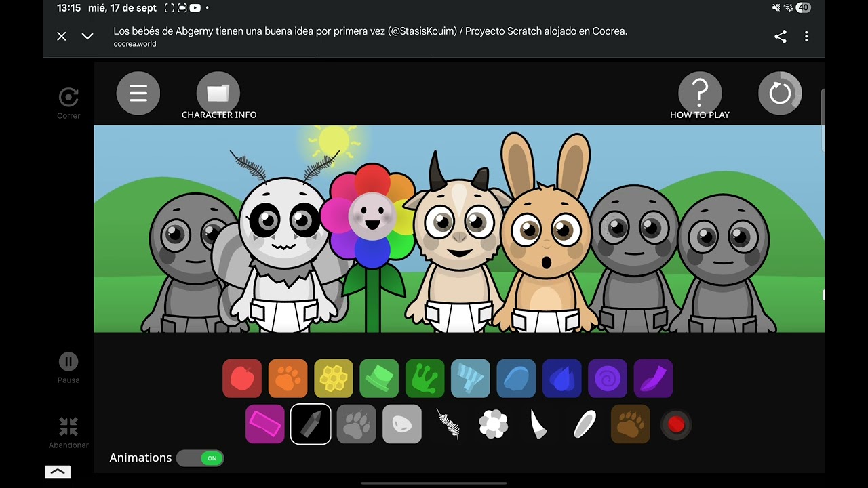
Task: Select the yellow honeycomb icon
Action: [334, 378]
